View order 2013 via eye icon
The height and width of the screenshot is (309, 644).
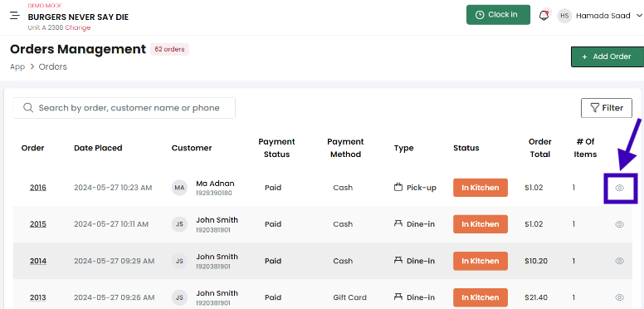pos(620,297)
